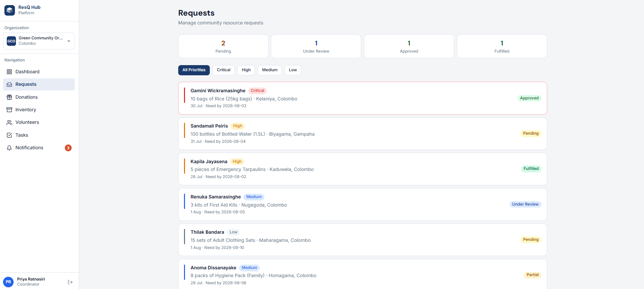The image size is (644, 289).
Task: Click the Tasks checkbox icon
Action: coord(10,135)
